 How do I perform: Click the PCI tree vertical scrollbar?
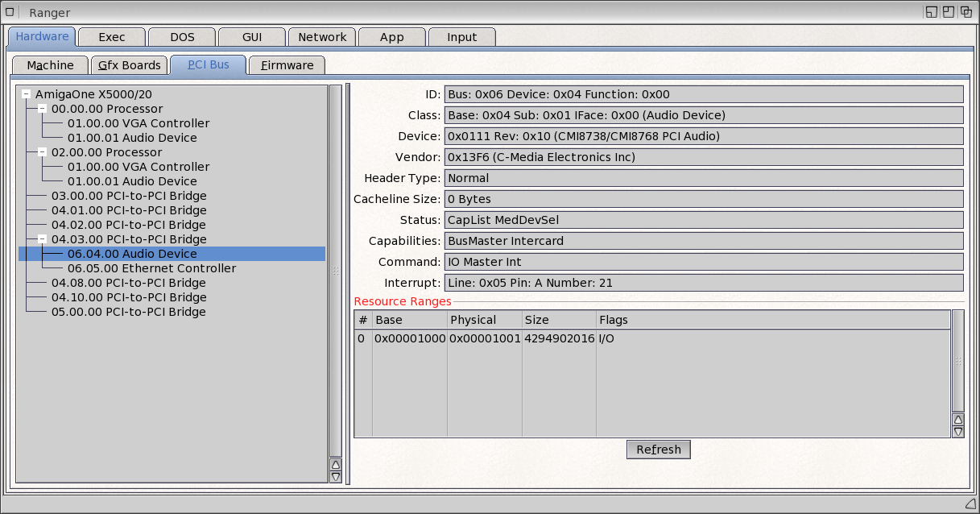click(336, 270)
